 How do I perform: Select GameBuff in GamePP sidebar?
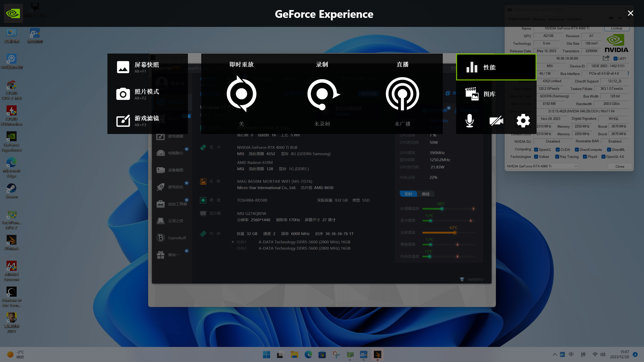[x=172, y=238]
